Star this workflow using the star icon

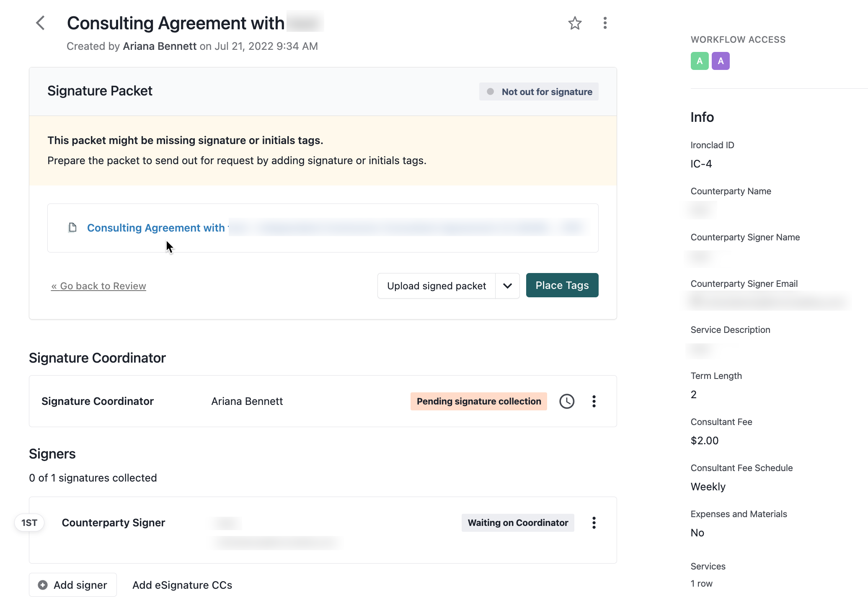575,23
